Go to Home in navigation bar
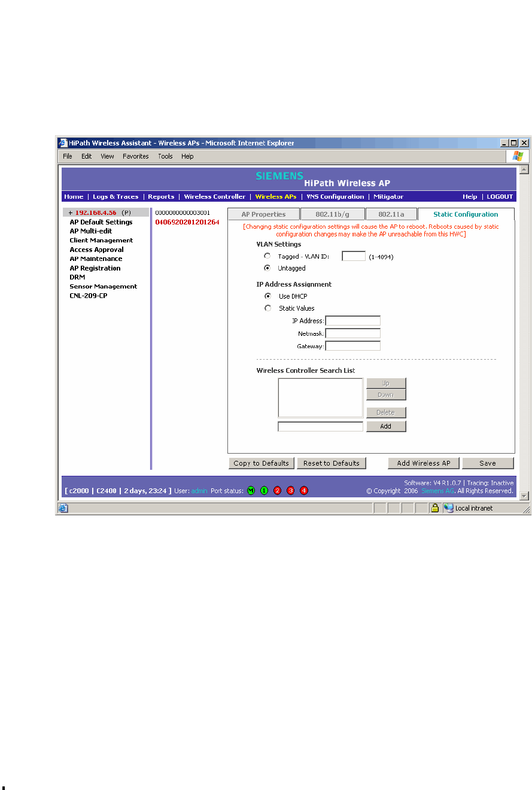 click(x=74, y=196)
